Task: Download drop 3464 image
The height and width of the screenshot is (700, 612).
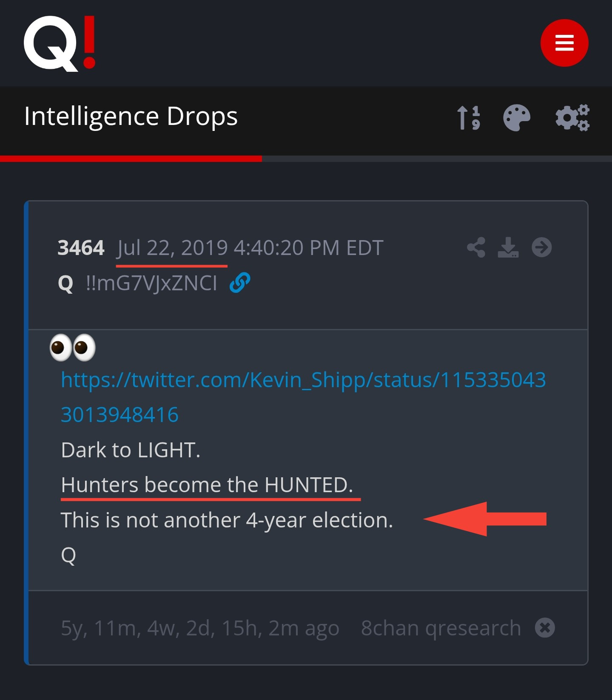Action: pyautogui.click(x=508, y=247)
